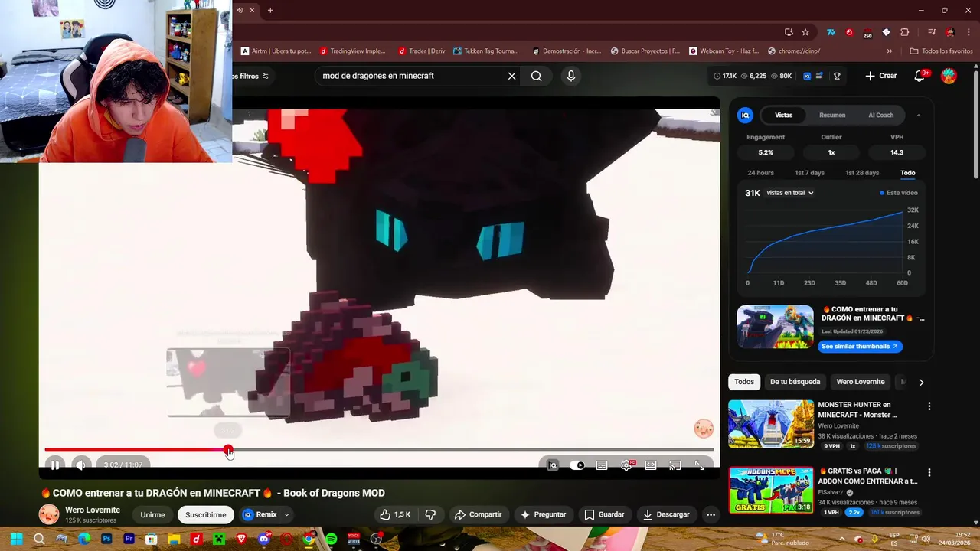Open the Remix dropdown arrow
The height and width of the screenshot is (551, 980).
tap(287, 515)
